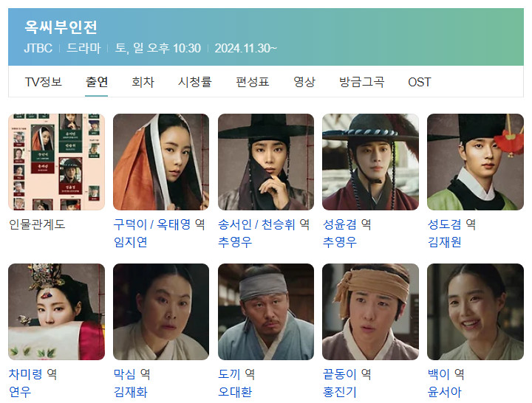Click the 성윤겸 역 character photo

[370, 162]
